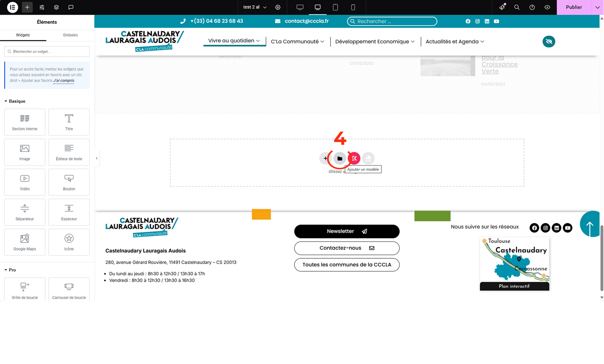The image size is (604, 364).
Task: Open the Elementor logo menu
Action: [x=13, y=7]
